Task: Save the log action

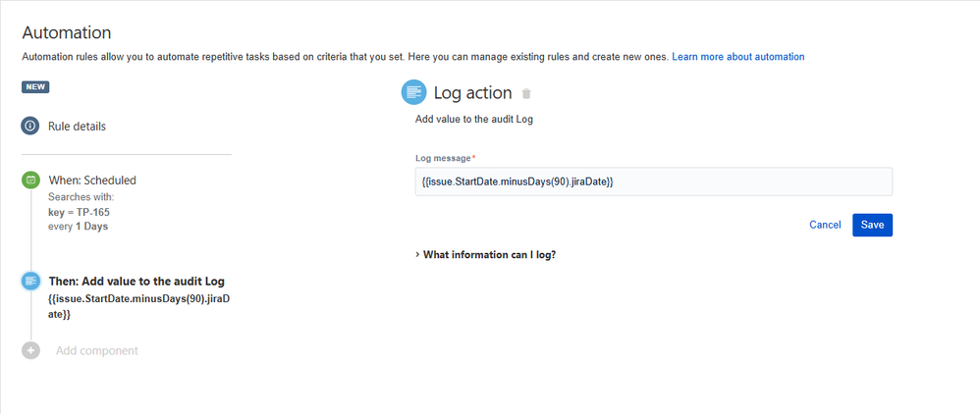Action: [872, 225]
